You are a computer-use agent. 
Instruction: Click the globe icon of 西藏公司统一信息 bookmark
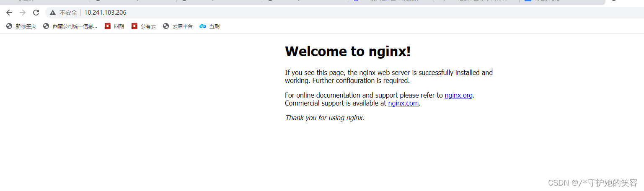coord(46,26)
